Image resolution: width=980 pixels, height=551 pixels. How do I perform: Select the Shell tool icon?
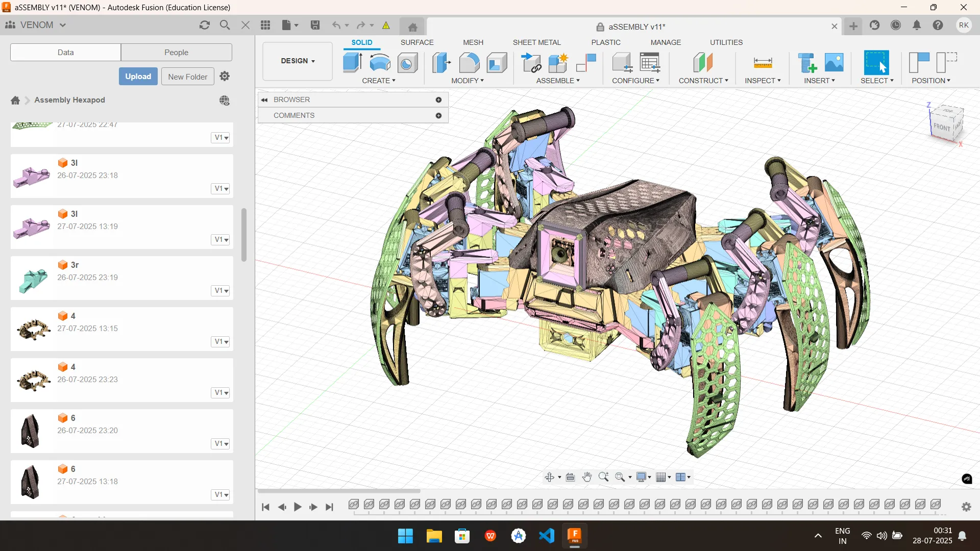pos(497,63)
